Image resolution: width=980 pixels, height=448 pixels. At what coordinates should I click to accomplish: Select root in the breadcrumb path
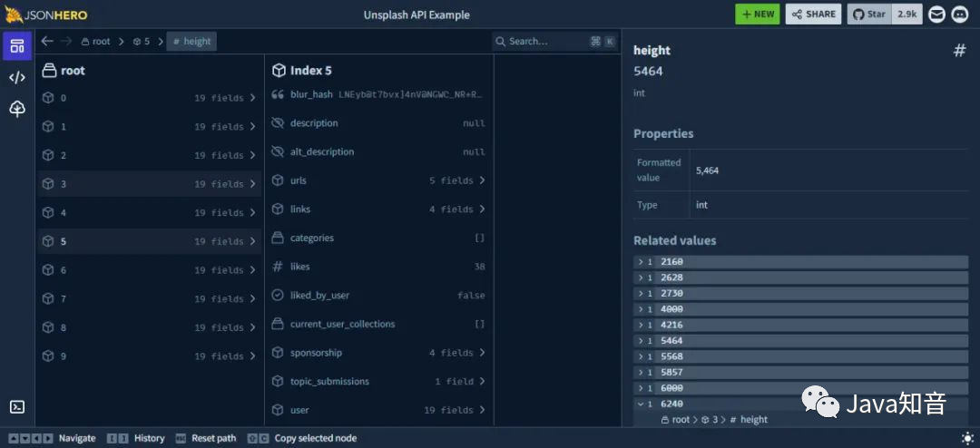point(95,41)
